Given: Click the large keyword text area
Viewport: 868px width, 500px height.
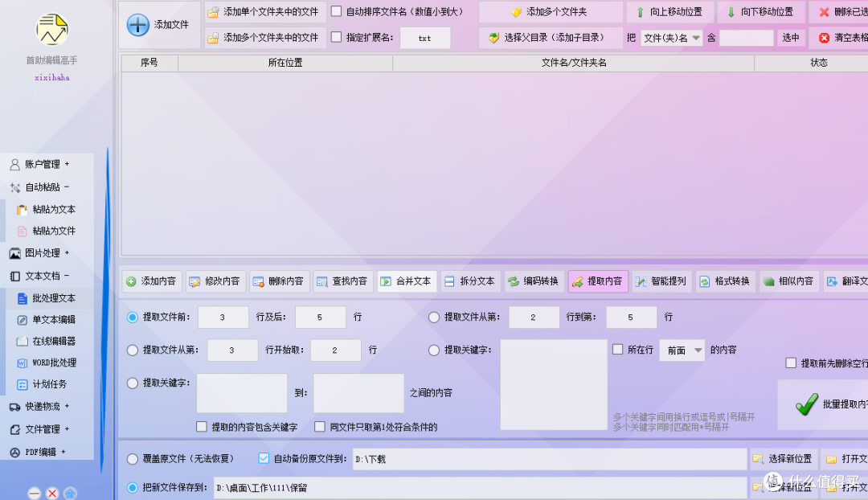Looking at the screenshot, I should pyautogui.click(x=554, y=385).
